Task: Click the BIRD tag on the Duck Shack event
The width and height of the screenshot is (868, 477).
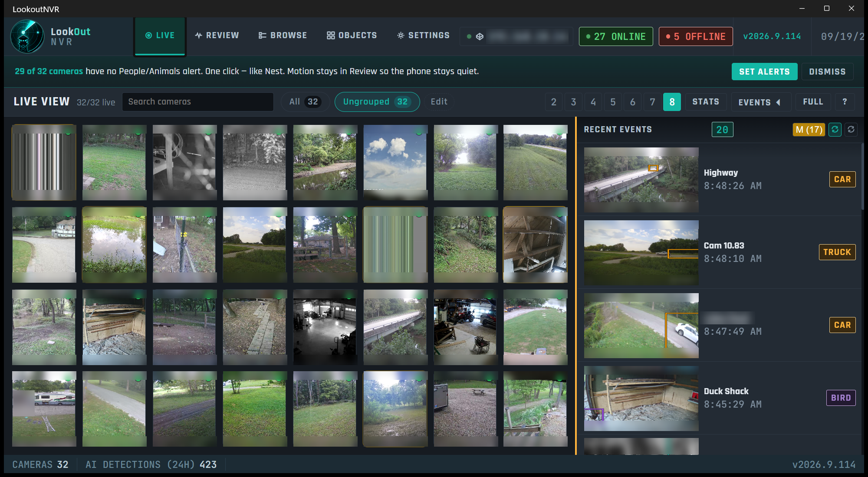Action: (841, 398)
